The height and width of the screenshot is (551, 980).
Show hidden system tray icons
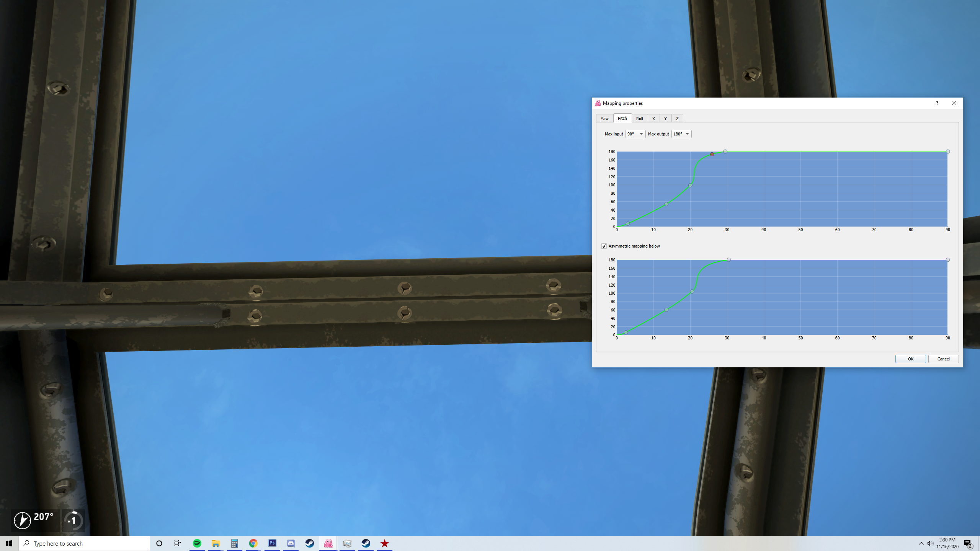tap(921, 543)
